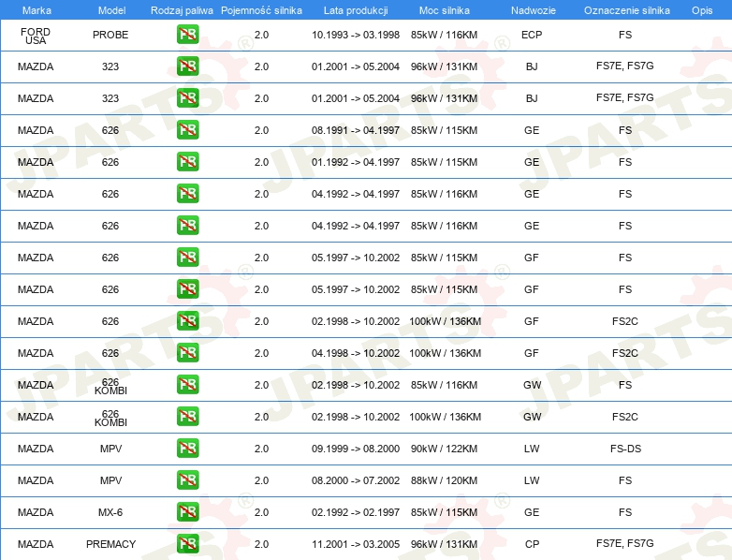Click the fuel icon in the 626 row dated 01.1992
Screen dimensions: 732x560
pos(187,162)
